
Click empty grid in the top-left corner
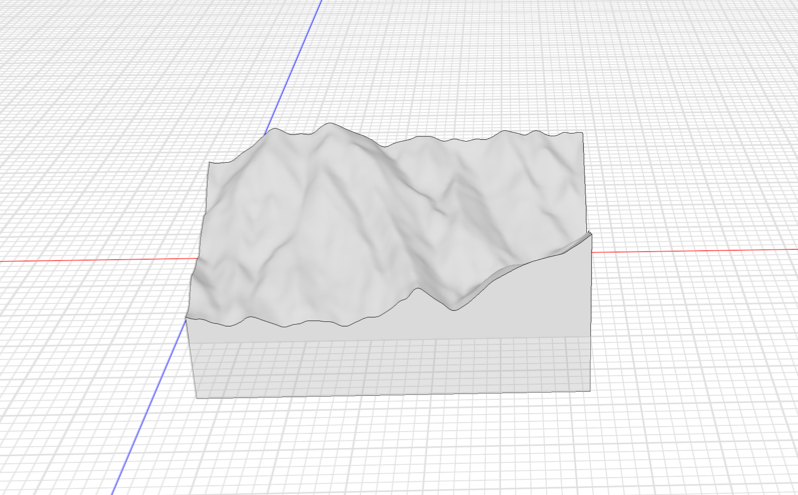click(x=60, y=50)
